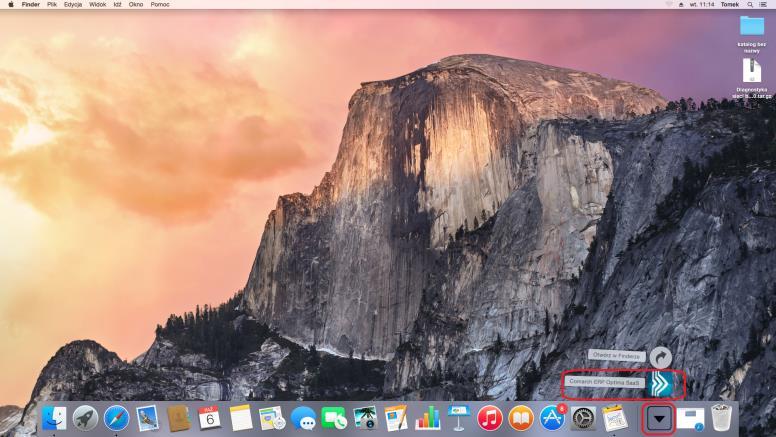Select the Diagnostyka sieci tar.gz archive
The image size is (776, 437).
(752, 79)
